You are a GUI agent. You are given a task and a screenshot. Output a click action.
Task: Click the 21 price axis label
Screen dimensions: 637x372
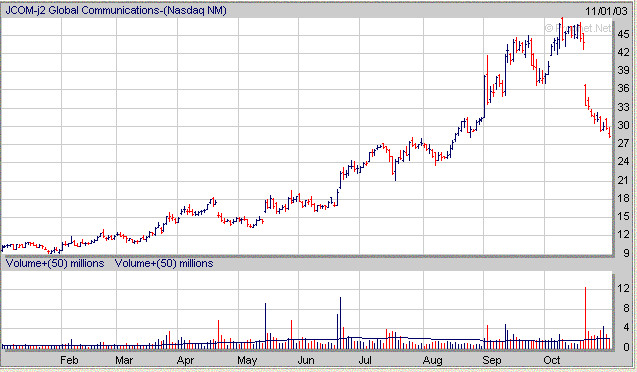[x=623, y=180]
